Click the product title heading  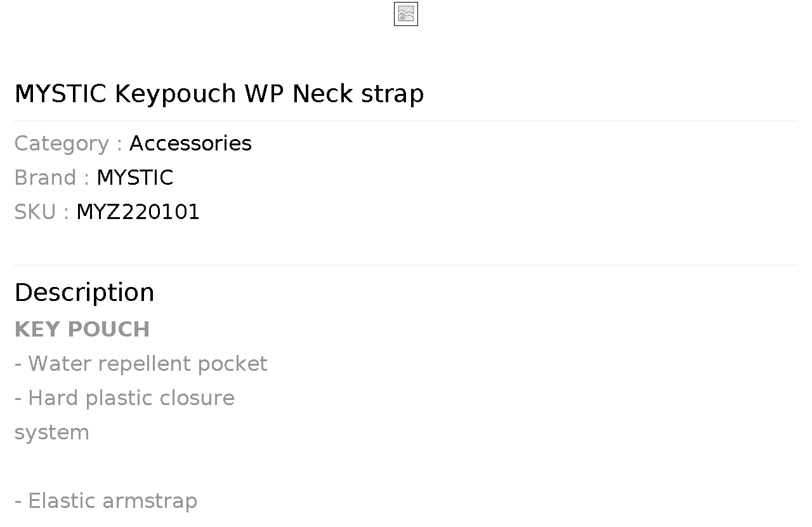[219, 94]
